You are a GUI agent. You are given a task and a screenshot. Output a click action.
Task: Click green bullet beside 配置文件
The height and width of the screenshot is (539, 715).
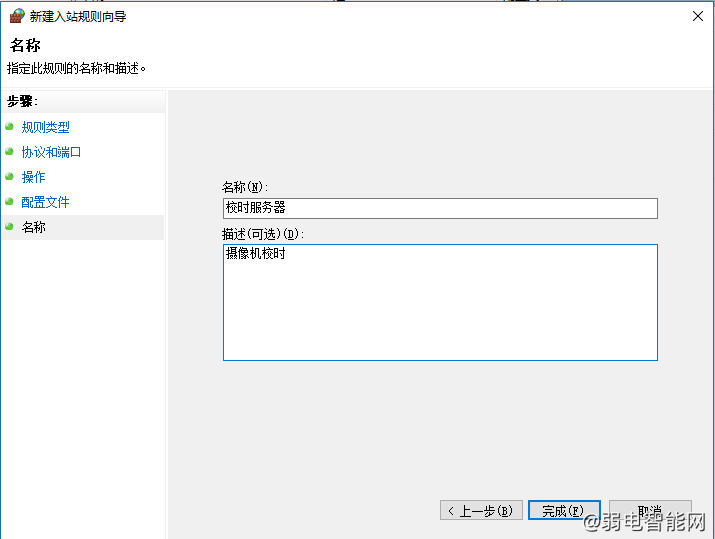click(9, 201)
